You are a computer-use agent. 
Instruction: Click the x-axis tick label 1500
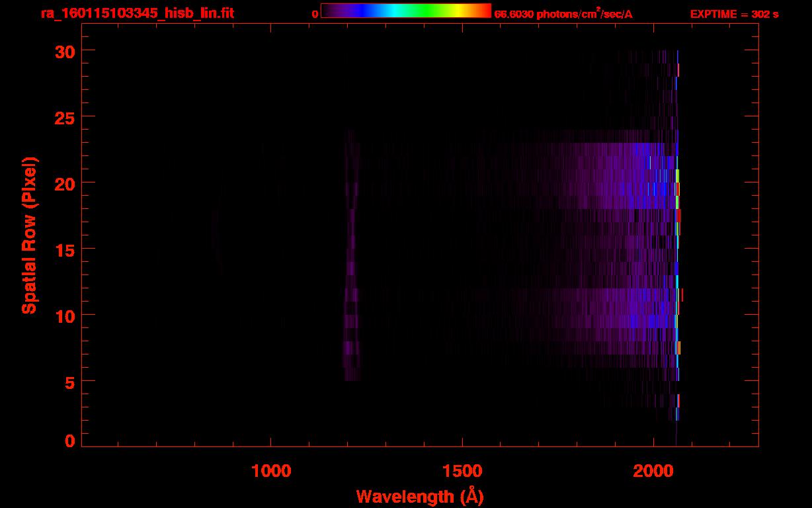462,471
